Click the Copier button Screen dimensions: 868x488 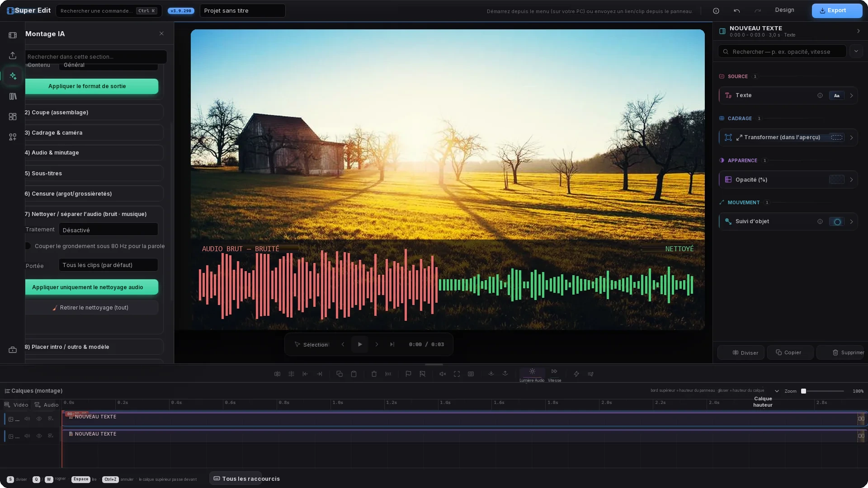(x=790, y=352)
